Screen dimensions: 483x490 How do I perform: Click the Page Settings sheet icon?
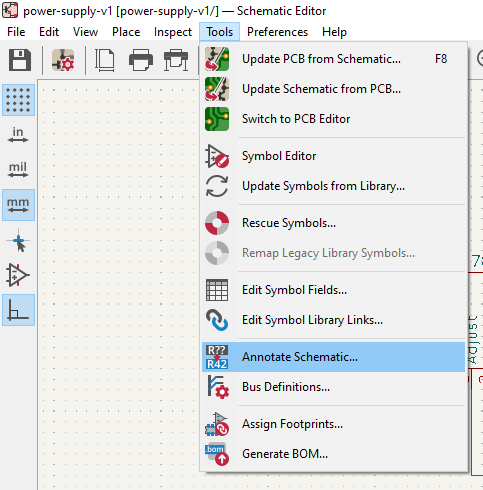pyautogui.click(x=105, y=60)
